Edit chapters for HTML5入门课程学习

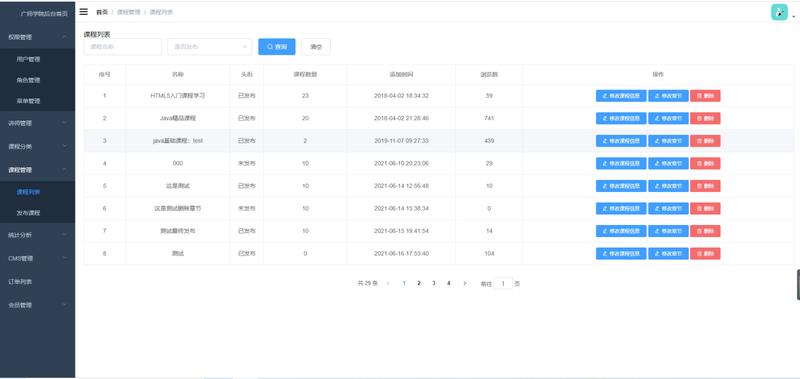point(668,96)
